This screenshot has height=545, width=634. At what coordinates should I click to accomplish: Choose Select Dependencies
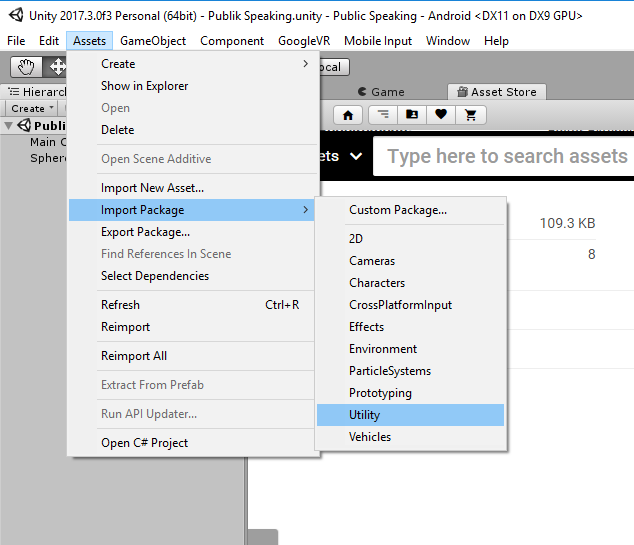pyautogui.click(x=191, y=276)
